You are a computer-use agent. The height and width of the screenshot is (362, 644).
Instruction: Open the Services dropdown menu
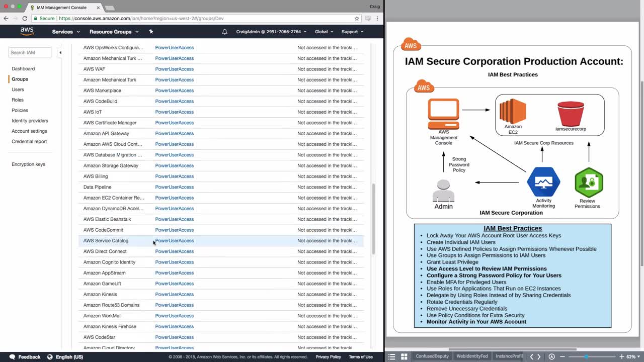tap(66, 32)
